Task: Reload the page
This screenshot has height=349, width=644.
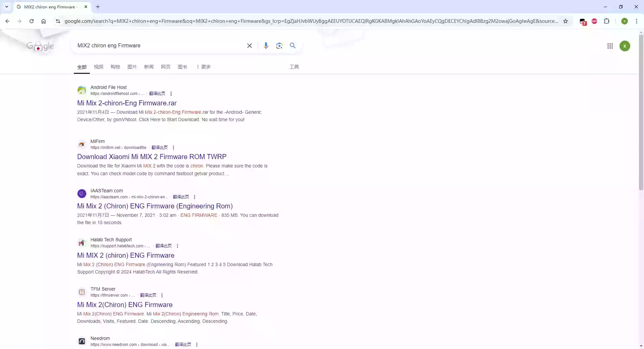Action: click(x=32, y=21)
